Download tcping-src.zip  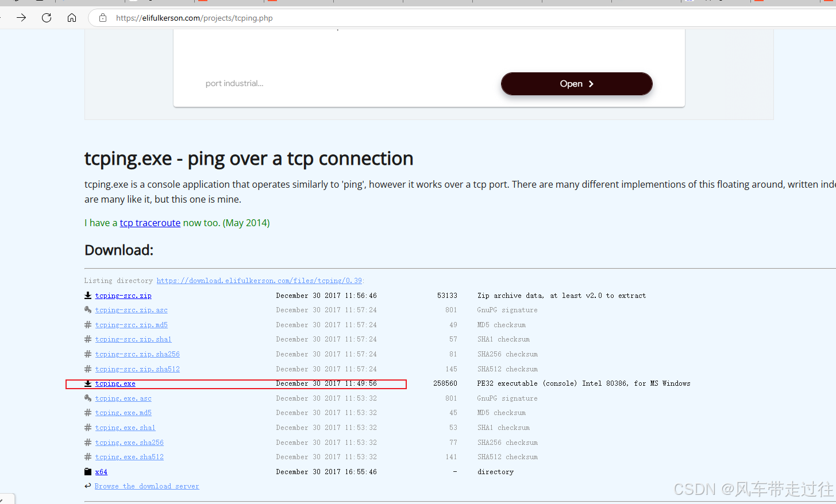coord(124,296)
